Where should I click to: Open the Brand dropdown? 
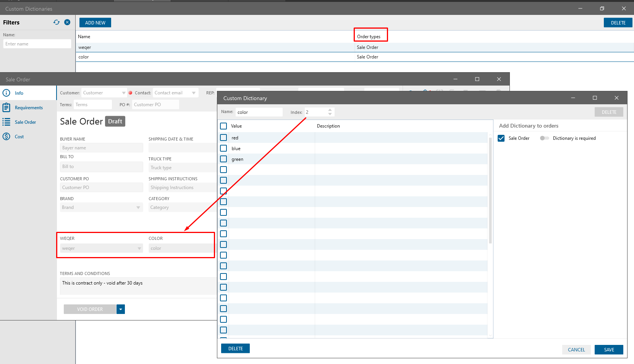(x=101, y=207)
